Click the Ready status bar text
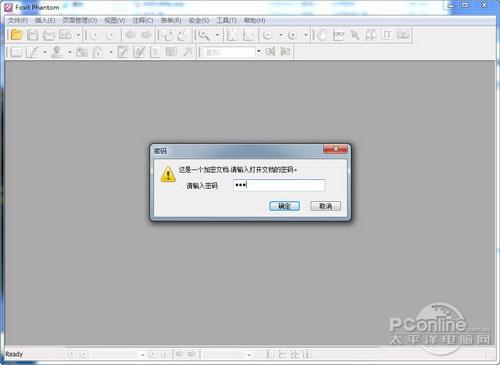This screenshot has width=500, height=365. 14,354
